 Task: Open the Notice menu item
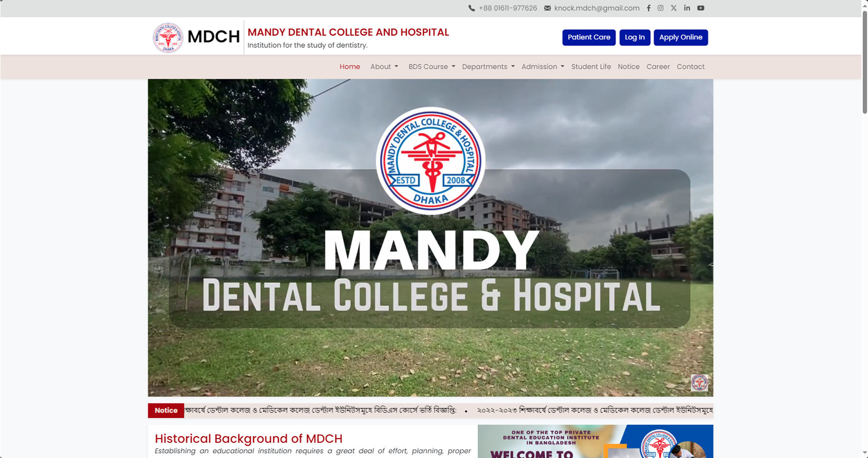coord(629,67)
